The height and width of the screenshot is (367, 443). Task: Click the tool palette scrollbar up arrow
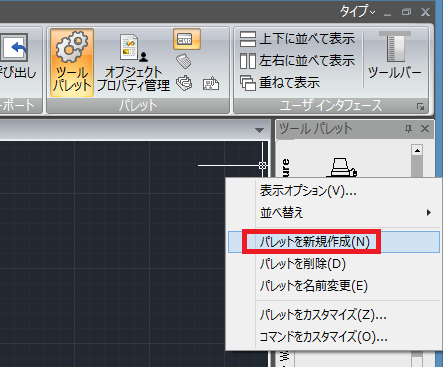click(x=417, y=151)
